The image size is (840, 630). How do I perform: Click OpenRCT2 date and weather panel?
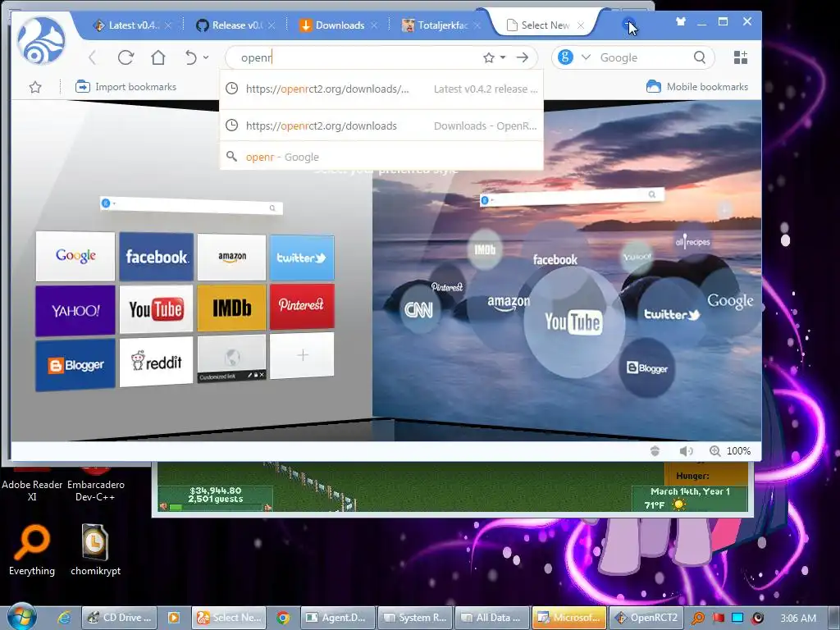click(x=690, y=498)
